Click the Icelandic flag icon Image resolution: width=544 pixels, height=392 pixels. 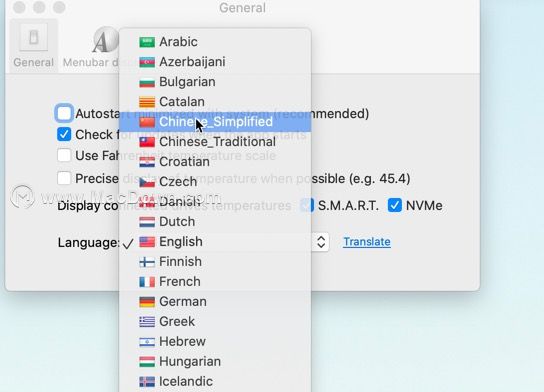147,382
